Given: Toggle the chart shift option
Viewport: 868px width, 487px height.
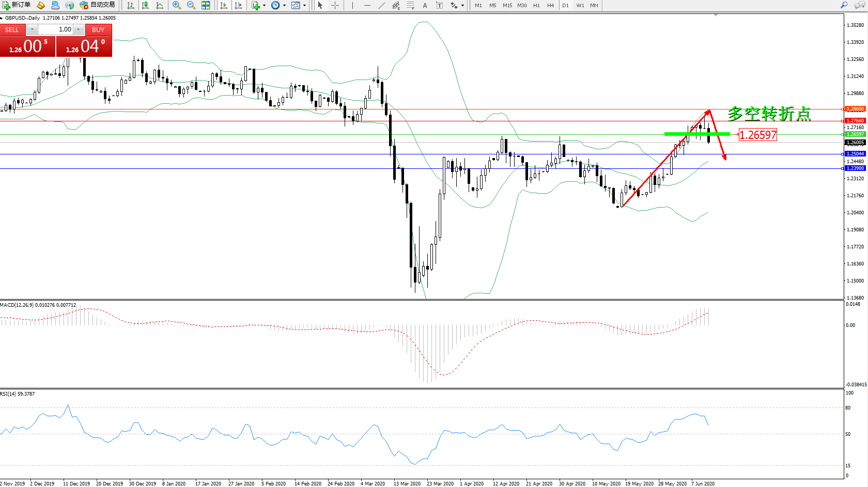Looking at the screenshot, I should (238, 5).
